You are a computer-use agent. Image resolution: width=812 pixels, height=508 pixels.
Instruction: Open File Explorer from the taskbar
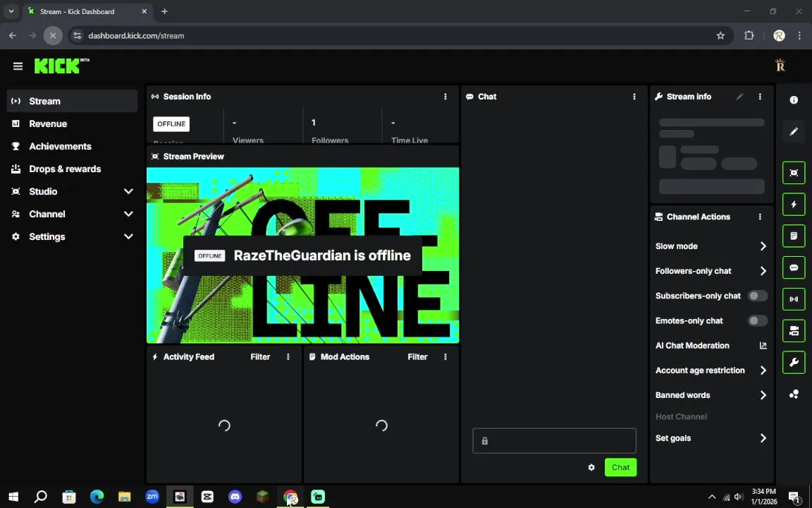124,497
